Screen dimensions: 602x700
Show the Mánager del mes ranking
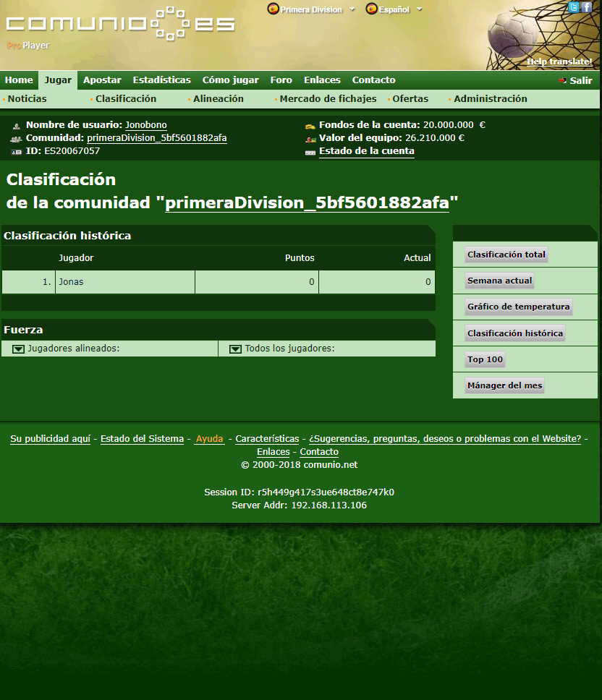click(x=504, y=385)
